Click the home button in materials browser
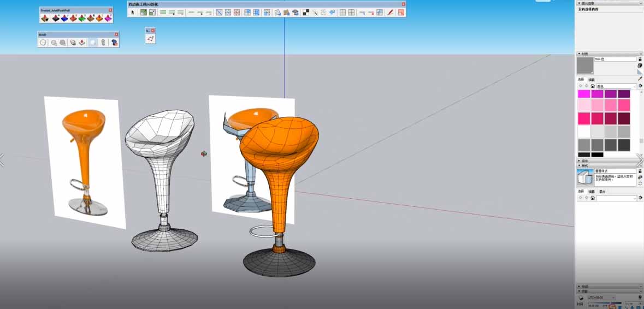Screen dimensions: 644x309 [x=593, y=86]
